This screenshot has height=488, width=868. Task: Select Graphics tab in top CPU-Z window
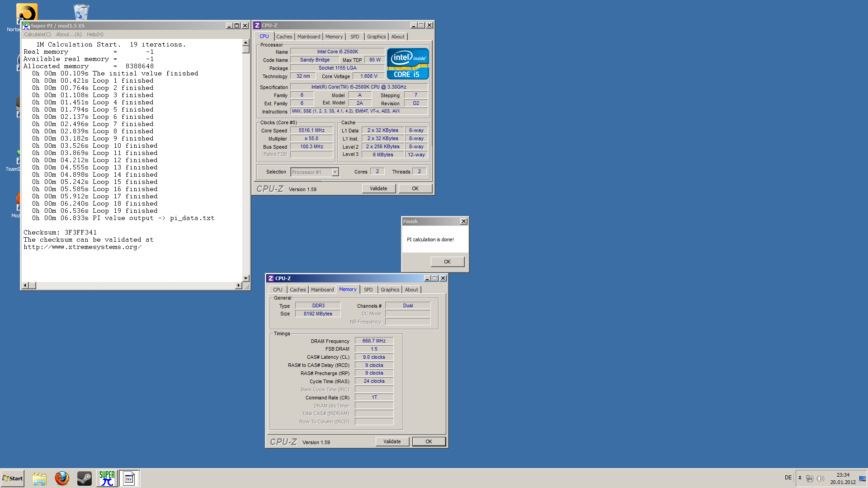tap(377, 37)
